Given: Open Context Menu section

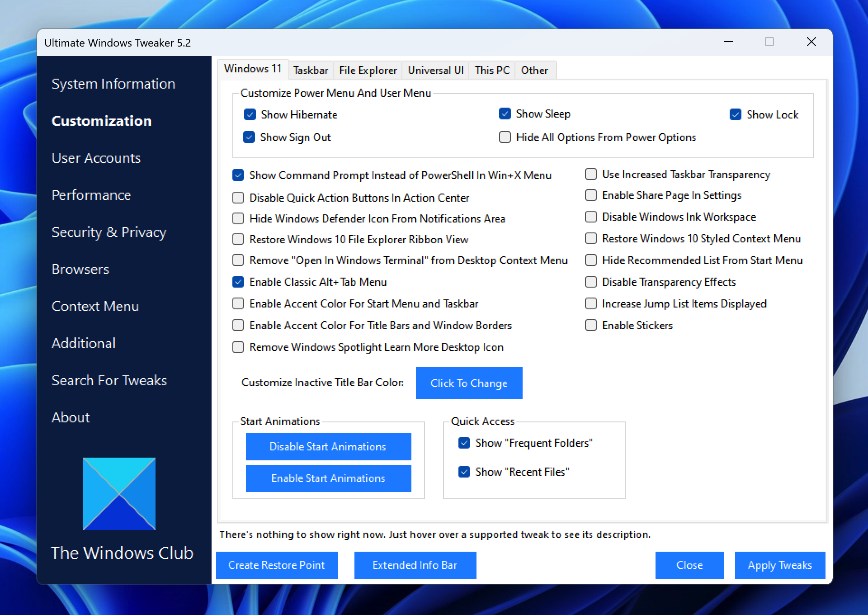Looking at the screenshot, I should [95, 306].
